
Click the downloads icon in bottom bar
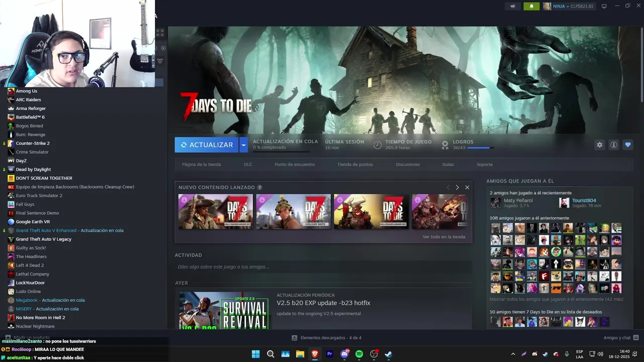(294, 338)
